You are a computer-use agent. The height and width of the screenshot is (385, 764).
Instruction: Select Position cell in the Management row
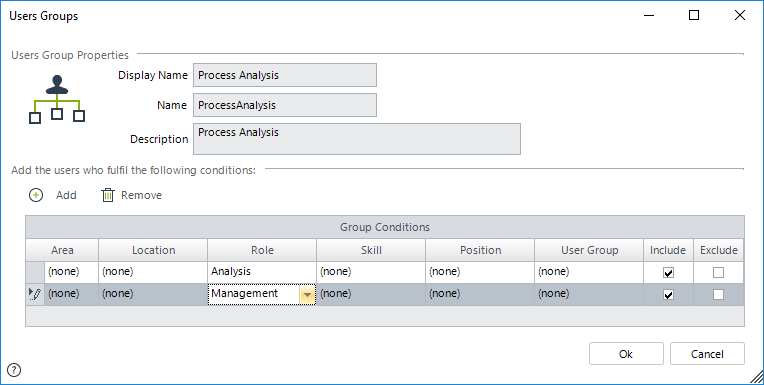480,294
